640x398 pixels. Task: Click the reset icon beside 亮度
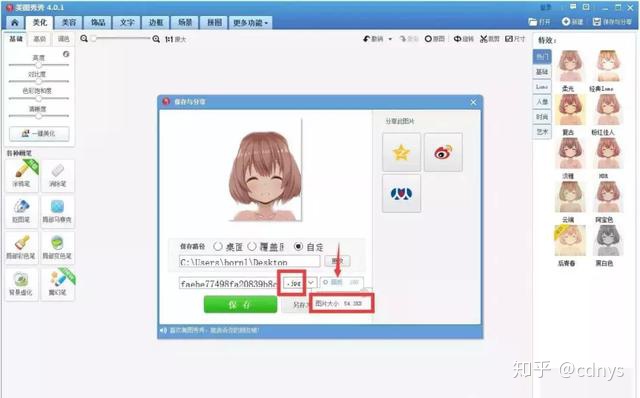[66, 54]
